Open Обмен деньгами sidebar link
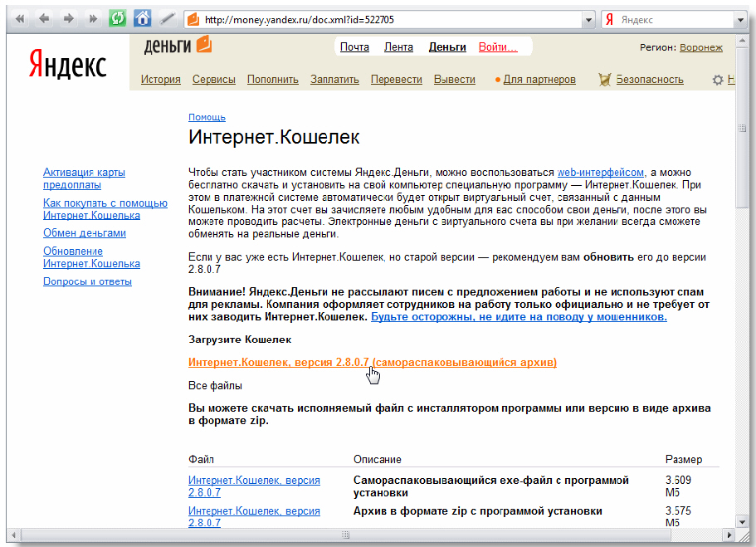The height and width of the screenshot is (547, 756). point(85,233)
